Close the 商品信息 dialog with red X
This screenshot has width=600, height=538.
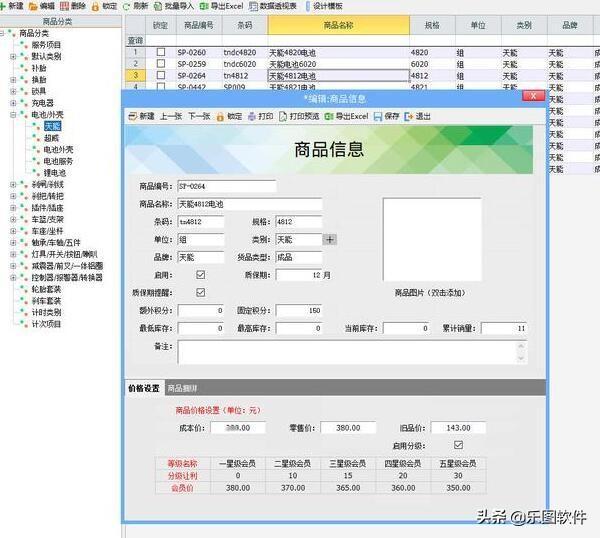tap(533, 96)
